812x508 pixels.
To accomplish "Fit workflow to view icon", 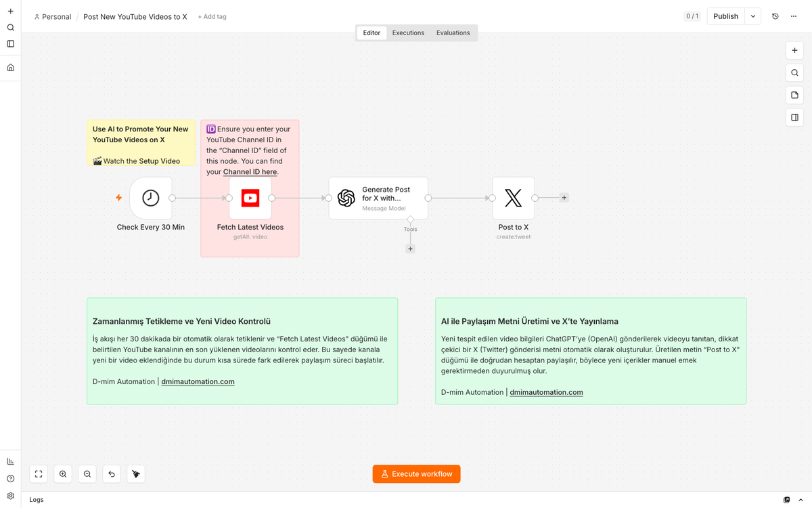I will pyautogui.click(x=39, y=474).
